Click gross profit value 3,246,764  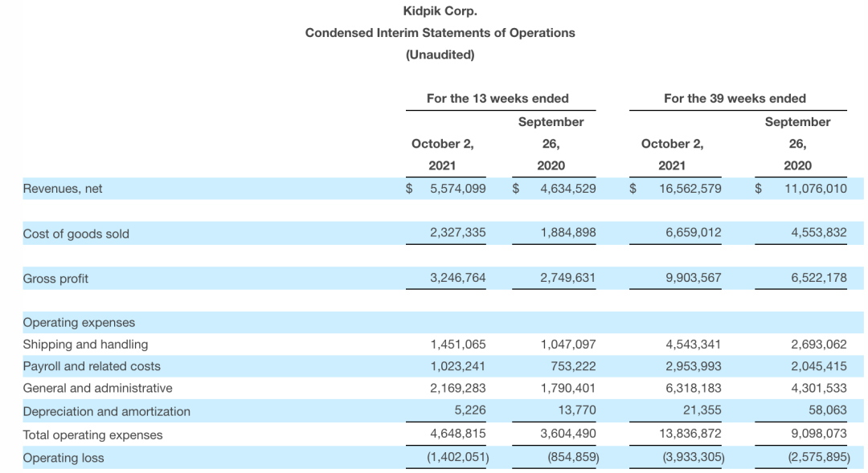(458, 278)
